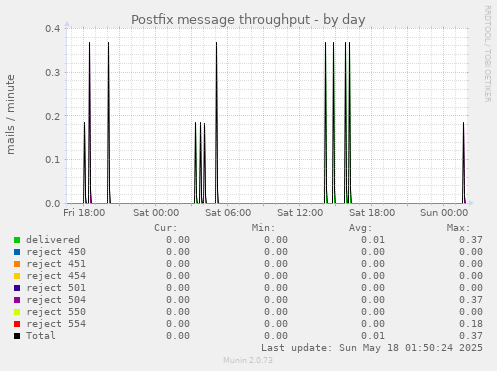Click the reject 554 row Max value 0.18
Image resolution: width=497 pixels, height=371 pixels.
pyautogui.click(x=471, y=324)
